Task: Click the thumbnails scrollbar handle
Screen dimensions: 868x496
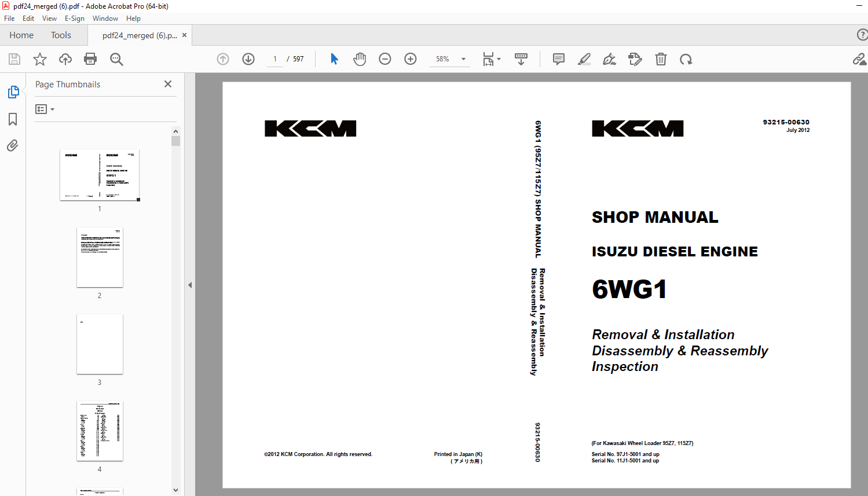Action: tap(176, 141)
